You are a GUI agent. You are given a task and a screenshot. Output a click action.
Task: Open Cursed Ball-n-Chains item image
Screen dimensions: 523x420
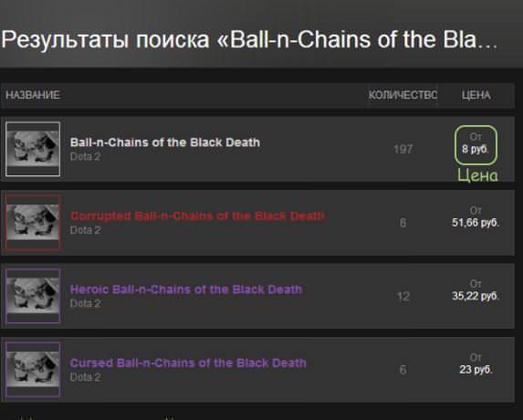[33, 369]
